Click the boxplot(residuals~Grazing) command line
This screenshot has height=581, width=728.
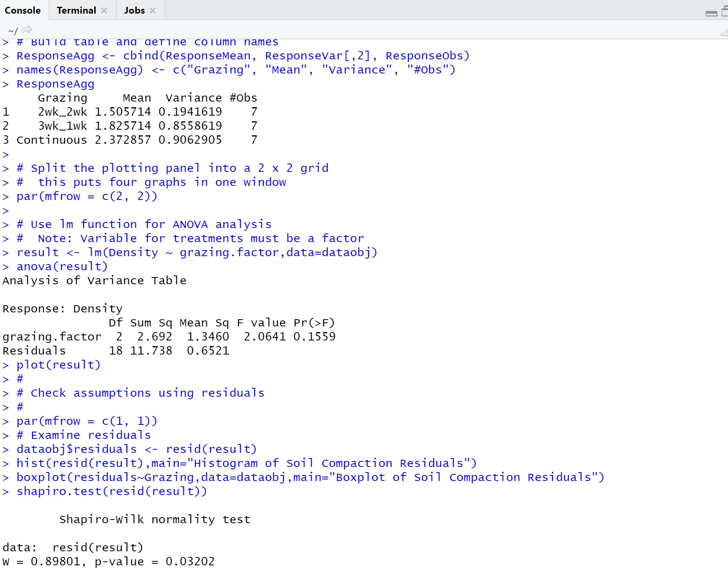click(x=310, y=477)
